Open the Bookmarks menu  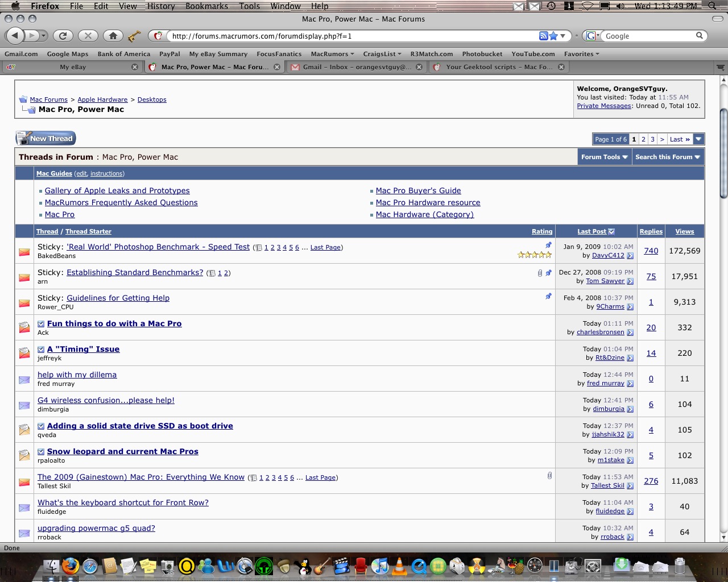[x=206, y=6]
